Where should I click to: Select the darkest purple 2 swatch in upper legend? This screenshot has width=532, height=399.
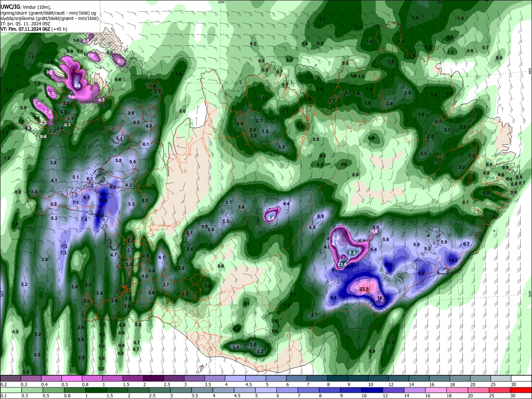pos(154,378)
